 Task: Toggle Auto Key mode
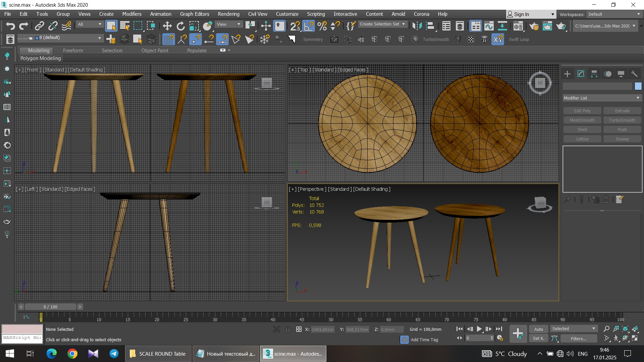click(x=538, y=329)
